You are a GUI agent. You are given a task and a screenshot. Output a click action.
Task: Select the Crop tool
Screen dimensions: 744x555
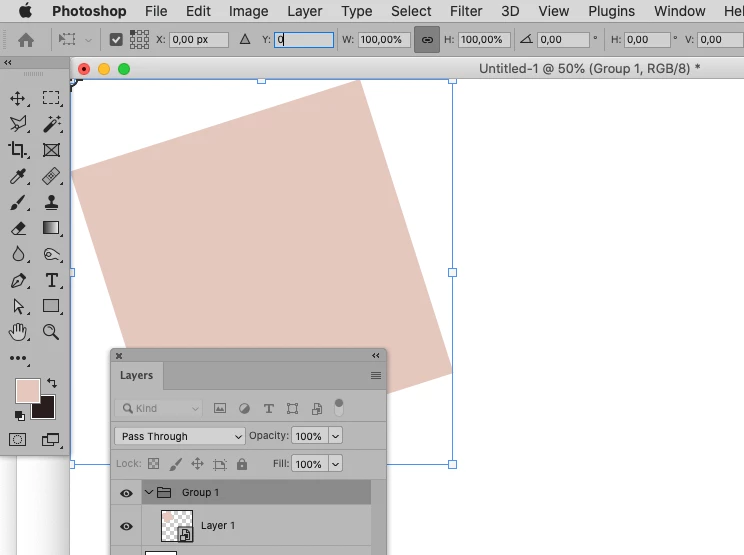(18, 150)
